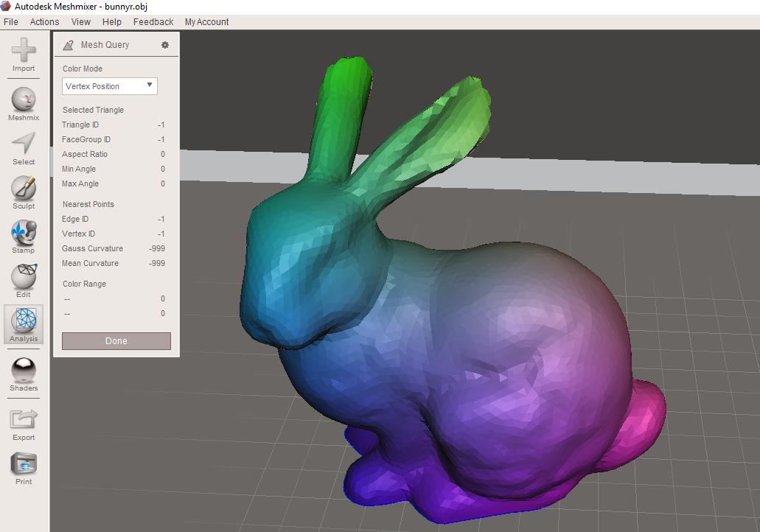
Task: Click the Feedback menu item
Action: 153,22
